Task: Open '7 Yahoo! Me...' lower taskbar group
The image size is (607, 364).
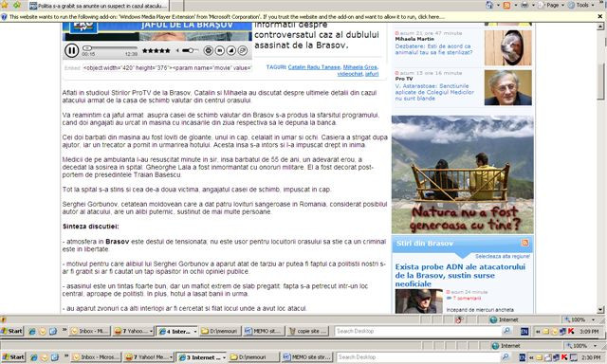Action: [149, 357]
